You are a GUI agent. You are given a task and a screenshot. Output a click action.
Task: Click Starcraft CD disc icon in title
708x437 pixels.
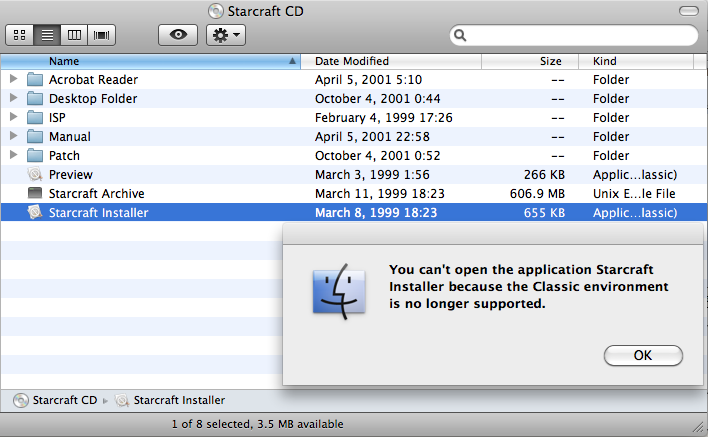pyautogui.click(x=216, y=11)
